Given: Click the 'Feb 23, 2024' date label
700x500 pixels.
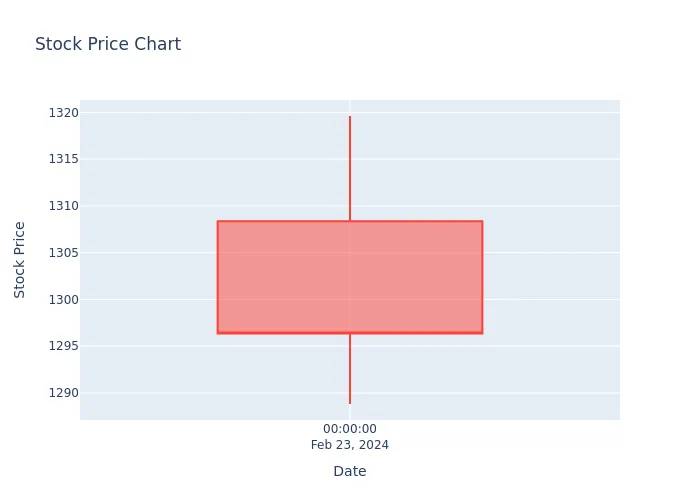Looking at the screenshot, I should point(350,445).
